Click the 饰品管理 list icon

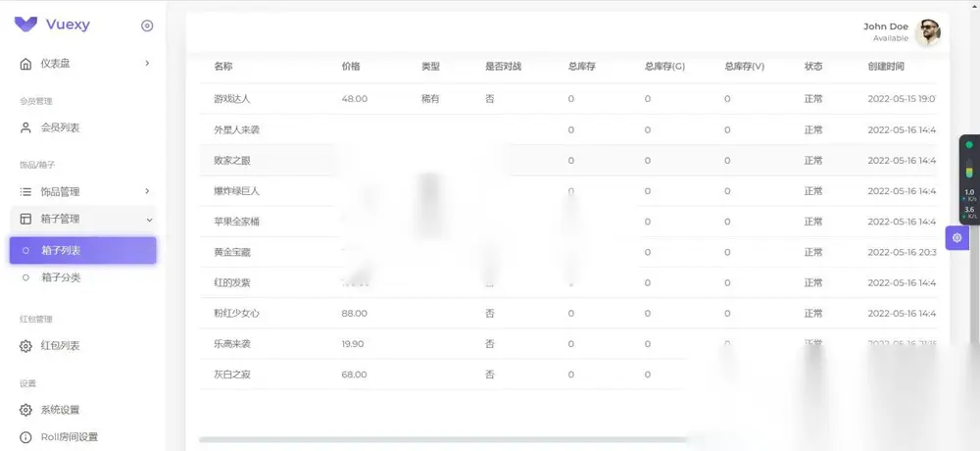pos(25,192)
